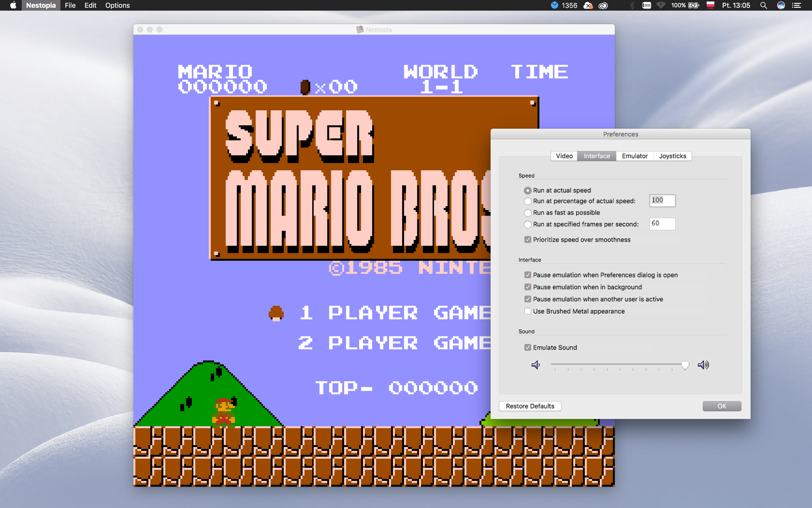Viewport: 812px width, 508px height.
Task: Select Run at specified frames per second
Action: (528, 224)
